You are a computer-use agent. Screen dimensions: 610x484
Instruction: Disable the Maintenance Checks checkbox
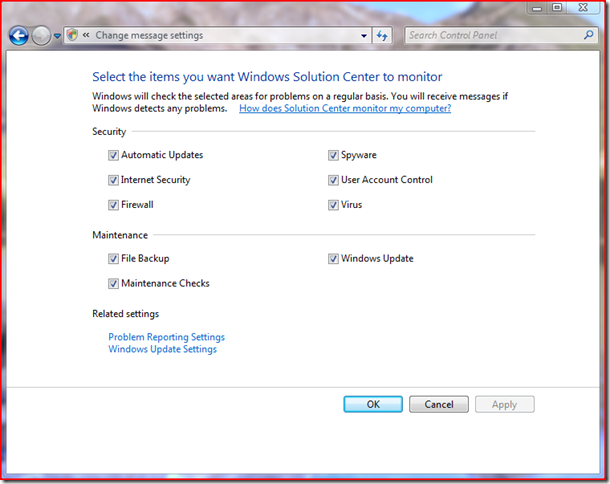click(113, 284)
